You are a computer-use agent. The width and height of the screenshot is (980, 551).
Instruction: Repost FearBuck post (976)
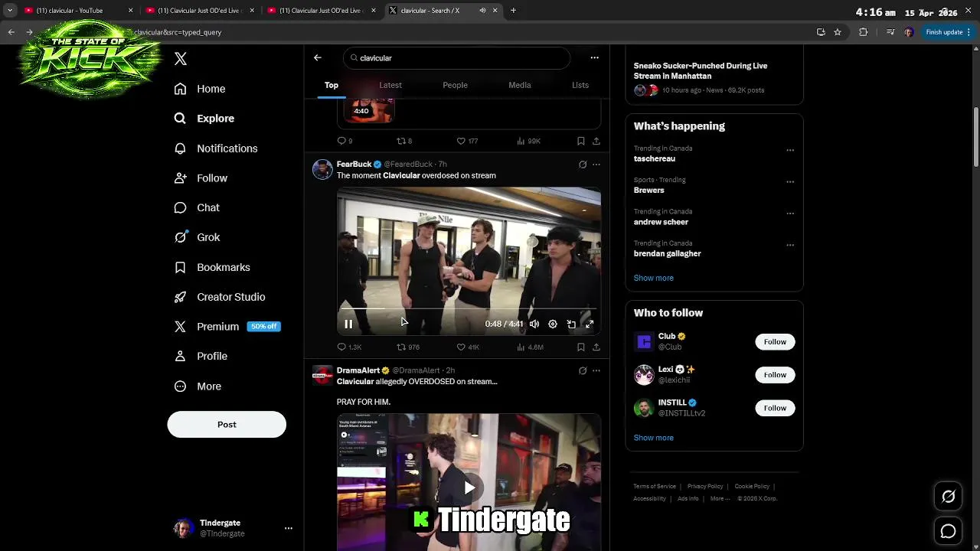(407, 347)
